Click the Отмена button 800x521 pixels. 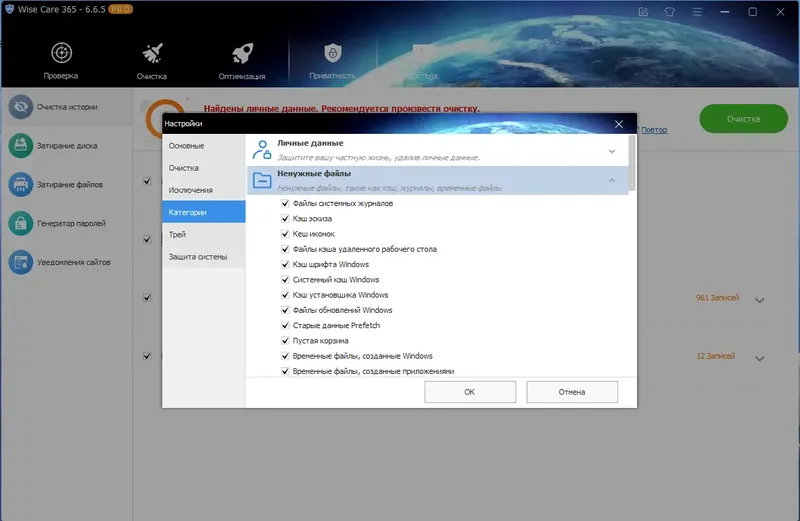tap(572, 392)
